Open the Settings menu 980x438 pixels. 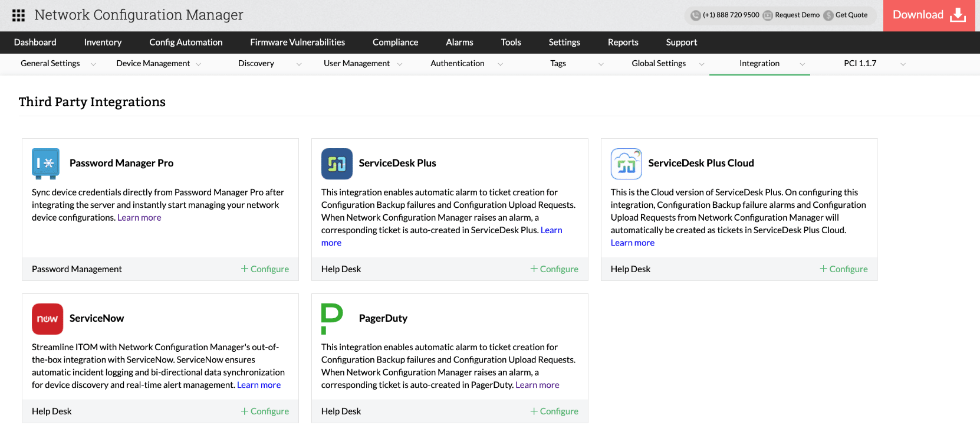tap(564, 43)
